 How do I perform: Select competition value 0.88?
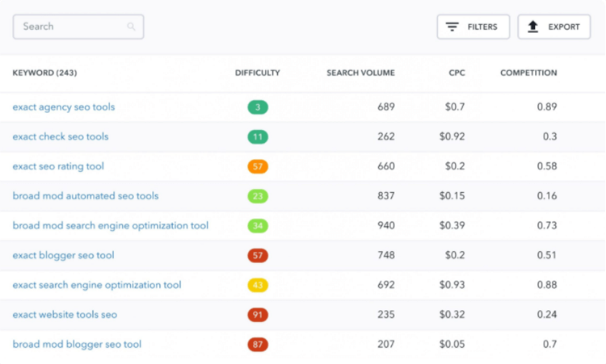[547, 285]
